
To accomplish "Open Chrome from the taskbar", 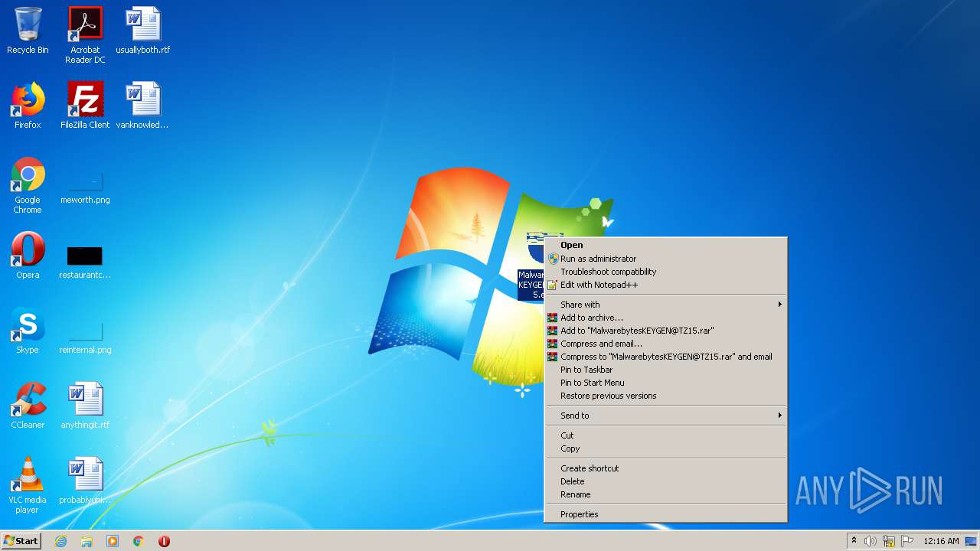I will pyautogui.click(x=139, y=541).
